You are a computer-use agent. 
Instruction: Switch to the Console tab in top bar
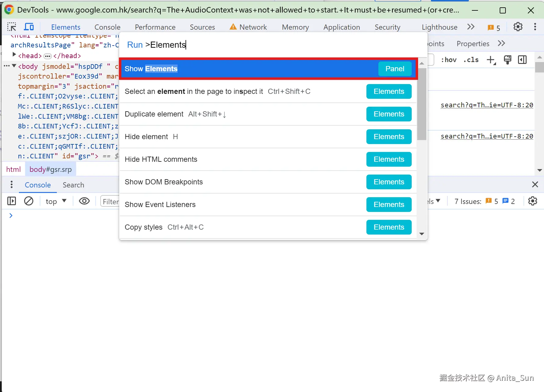(107, 27)
